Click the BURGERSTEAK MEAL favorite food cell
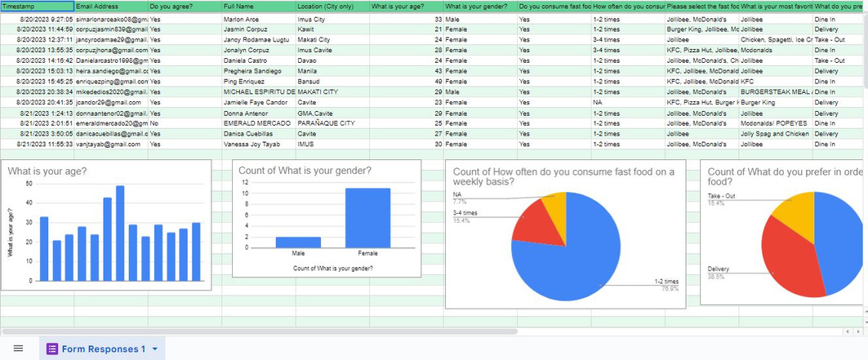The width and height of the screenshot is (868, 360). 776,91
